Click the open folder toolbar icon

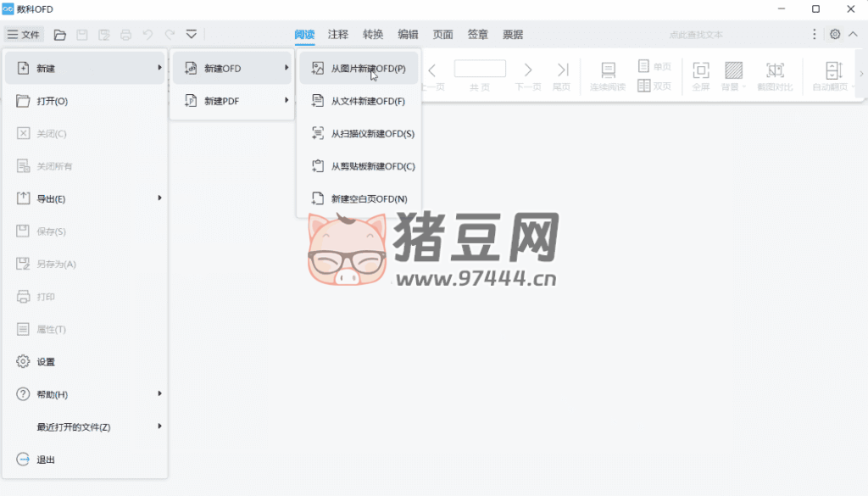click(60, 35)
